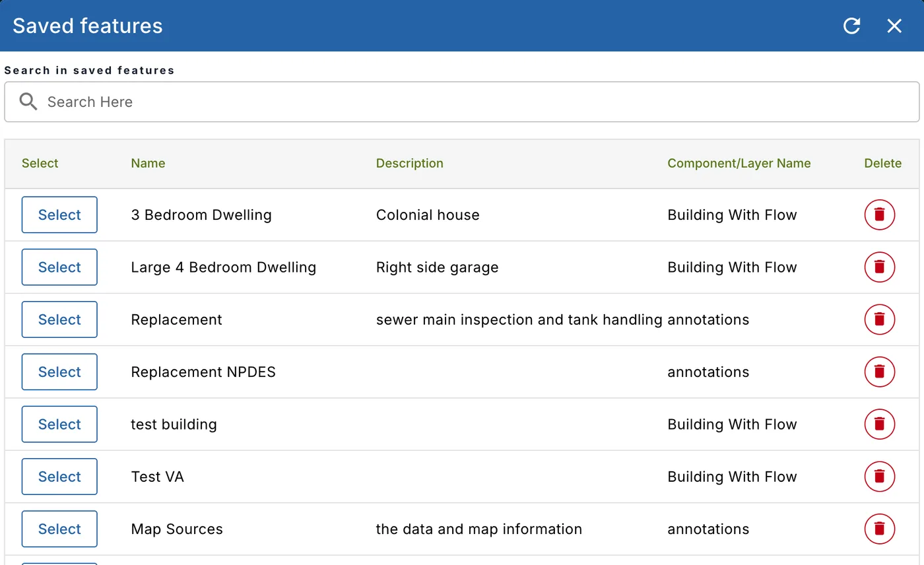924x565 pixels.
Task: Select the test building feature
Action: click(x=59, y=424)
